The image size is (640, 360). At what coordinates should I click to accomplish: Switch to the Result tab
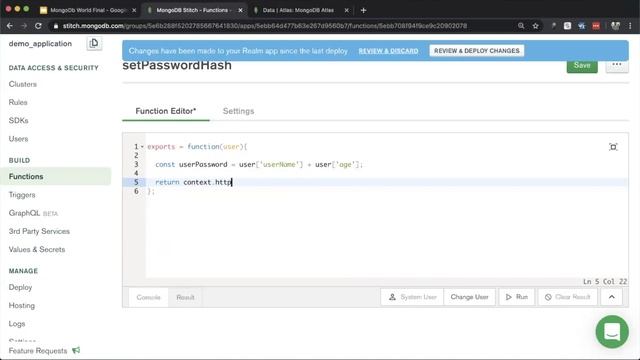point(185,297)
